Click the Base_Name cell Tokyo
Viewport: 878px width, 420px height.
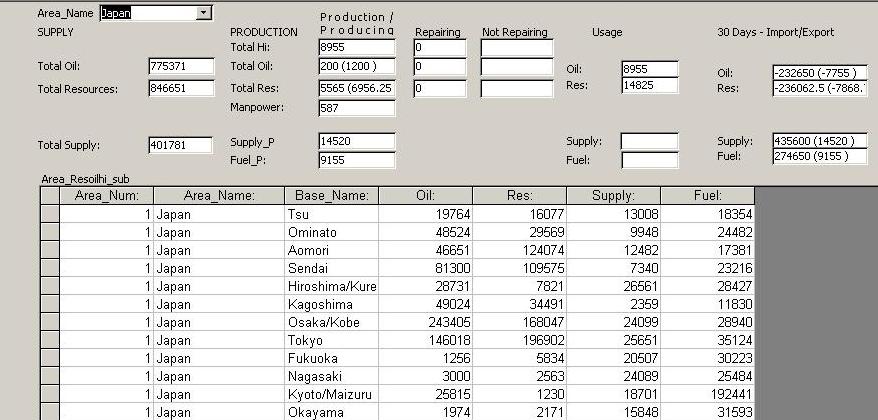click(x=331, y=340)
